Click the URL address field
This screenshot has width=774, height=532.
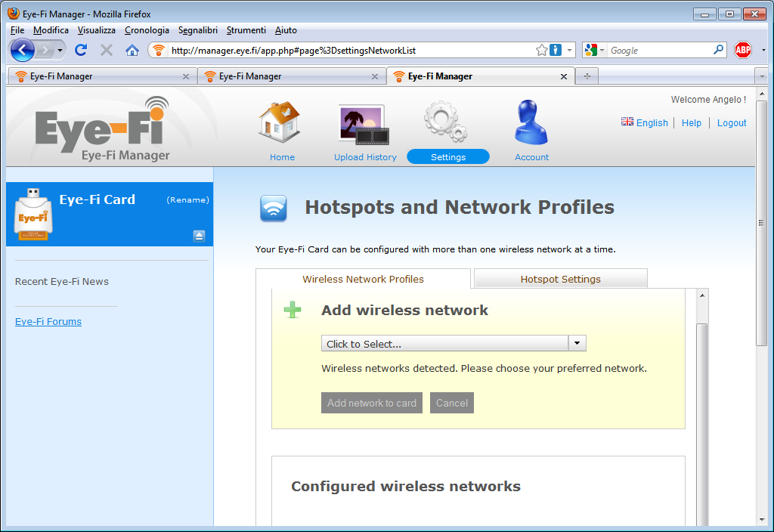pyautogui.click(x=351, y=51)
